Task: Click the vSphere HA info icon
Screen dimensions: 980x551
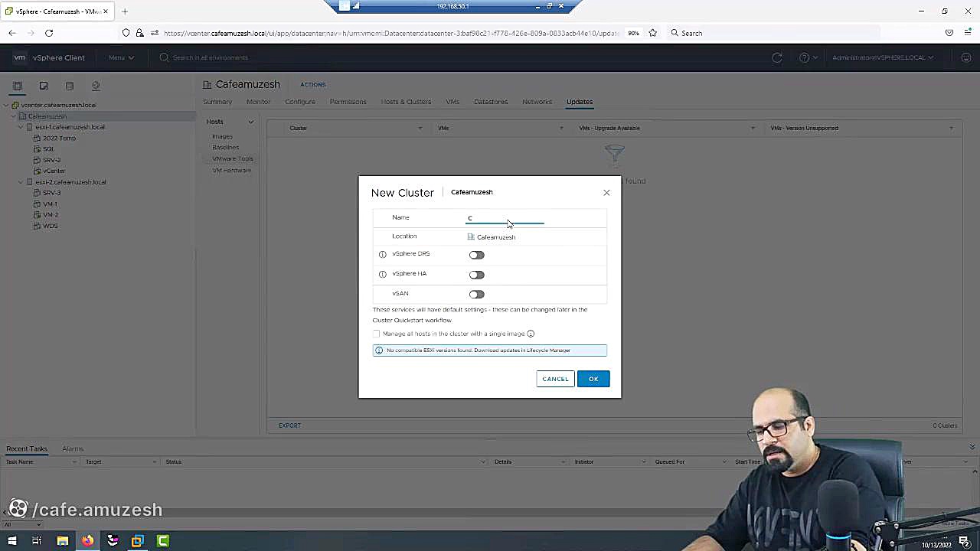Action: point(383,274)
